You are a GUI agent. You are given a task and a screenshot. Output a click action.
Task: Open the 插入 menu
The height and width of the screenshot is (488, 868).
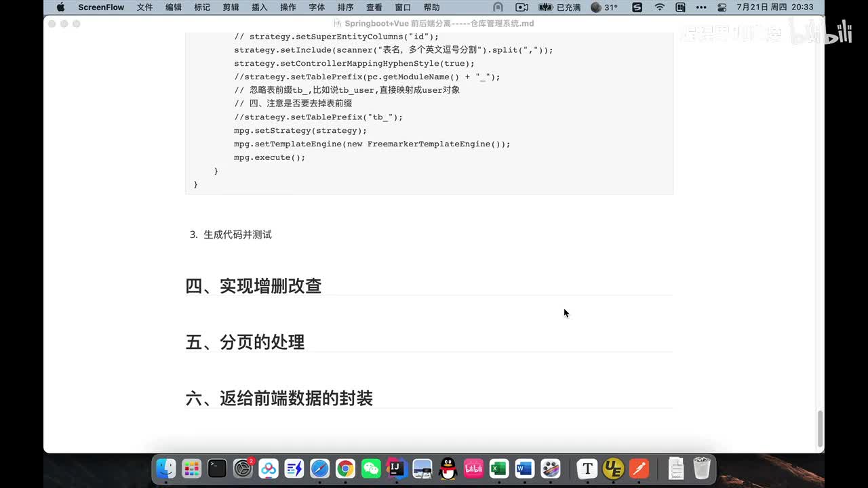tap(259, 7)
